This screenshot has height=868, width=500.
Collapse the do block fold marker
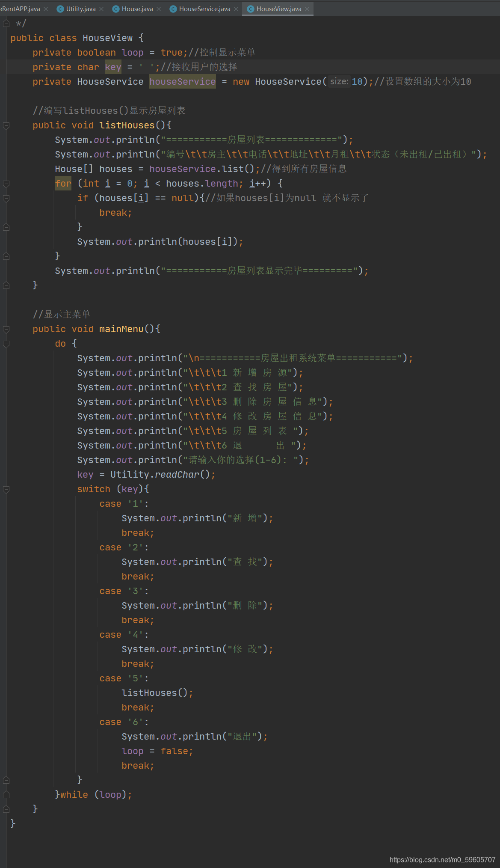[6, 344]
